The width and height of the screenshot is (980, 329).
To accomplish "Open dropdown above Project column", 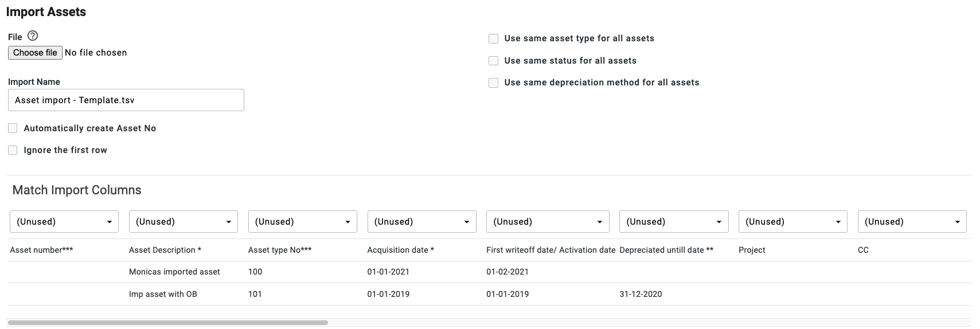I will [x=792, y=222].
